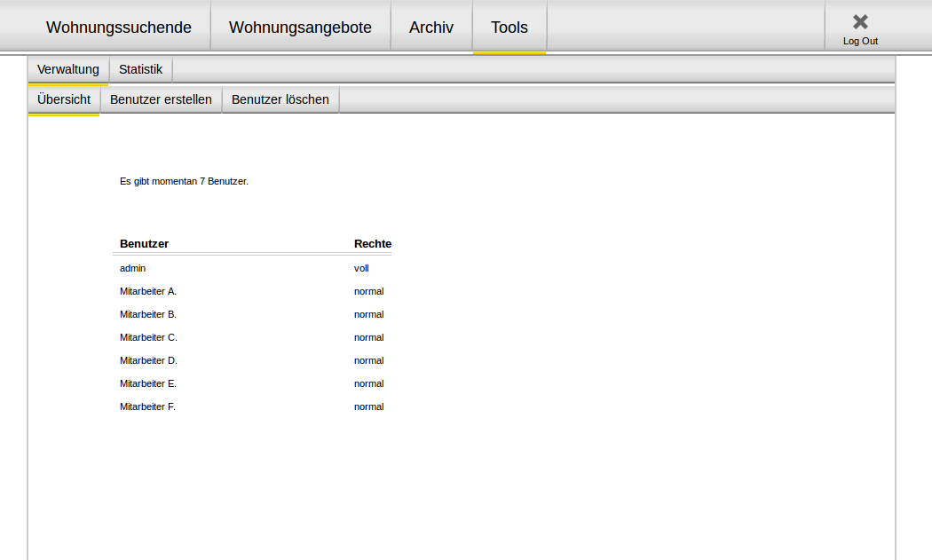Go to Benutzer löschen page
The width and height of the screenshot is (932, 560).
tap(280, 99)
